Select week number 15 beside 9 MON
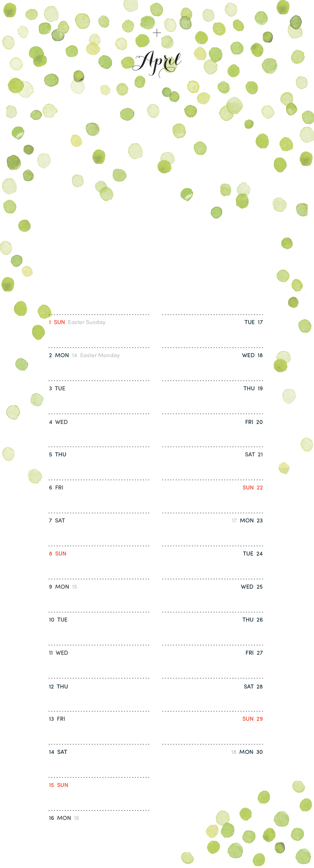 click(74, 587)
